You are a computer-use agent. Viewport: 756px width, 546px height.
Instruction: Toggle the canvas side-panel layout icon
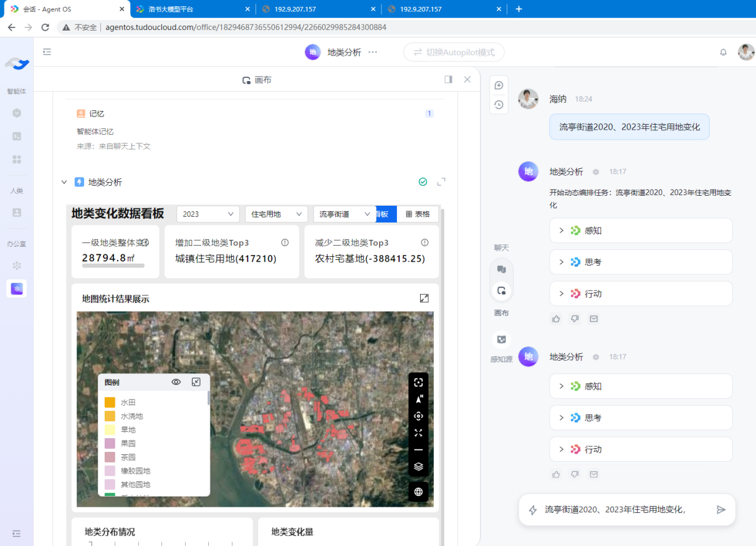click(x=448, y=80)
